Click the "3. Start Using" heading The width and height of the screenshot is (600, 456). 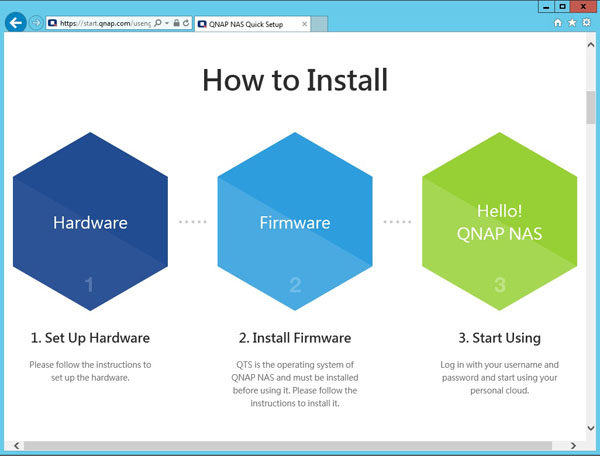point(499,338)
